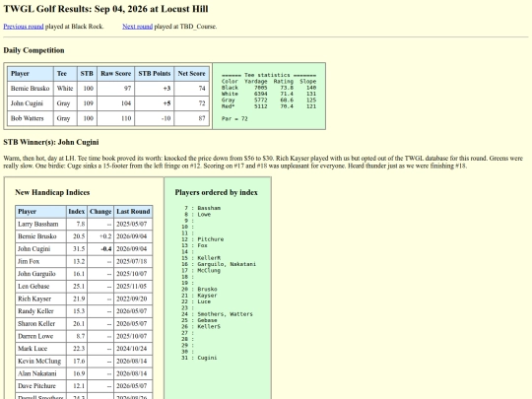Click the New Handicap Indices heading
The height and width of the screenshot is (399, 532).
[x=52, y=192]
